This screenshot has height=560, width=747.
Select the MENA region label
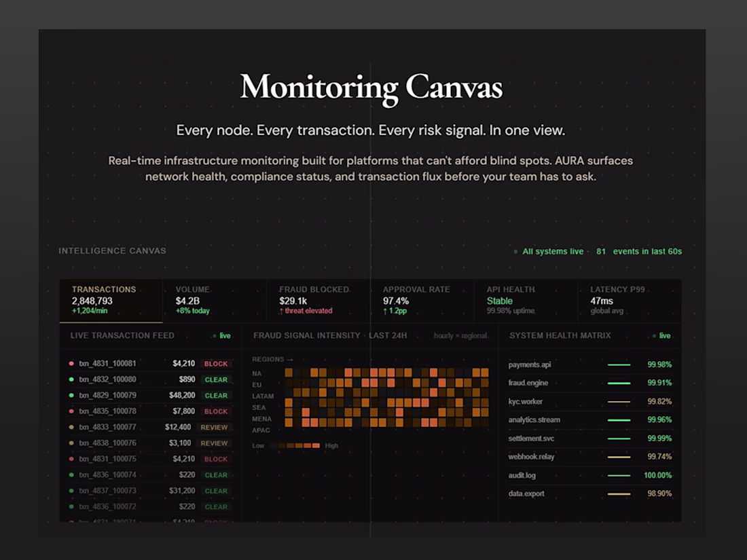(261, 419)
